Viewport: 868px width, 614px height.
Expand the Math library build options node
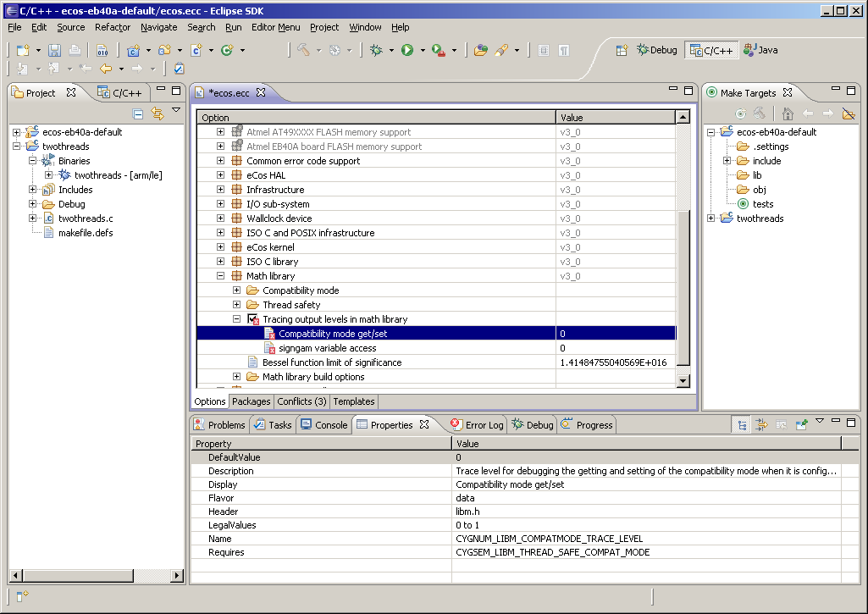click(x=236, y=377)
